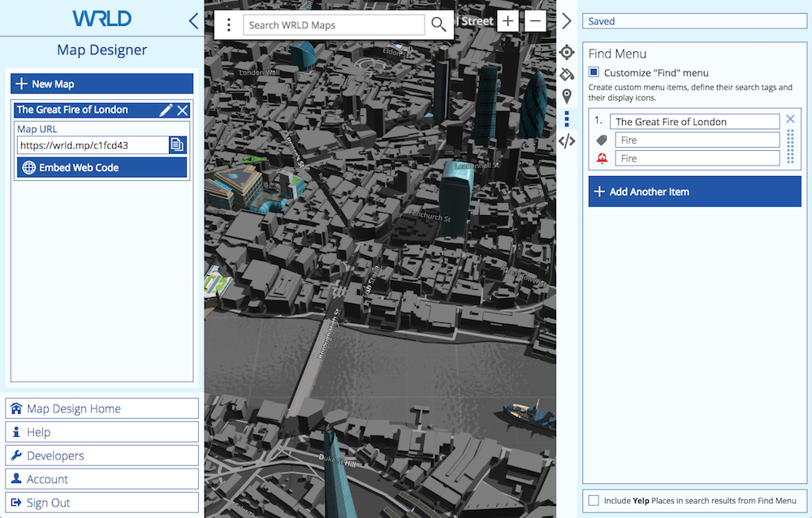Click Add Another Item button

click(694, 192)
